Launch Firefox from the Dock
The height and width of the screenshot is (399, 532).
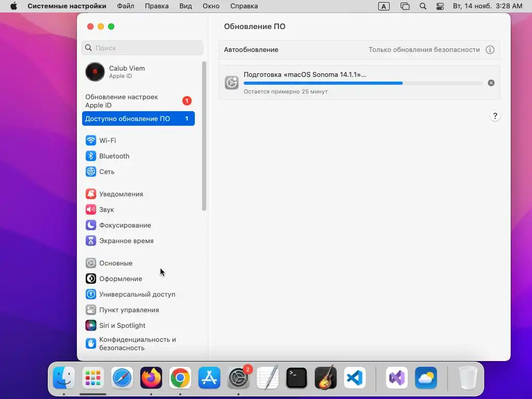[151, 378]
